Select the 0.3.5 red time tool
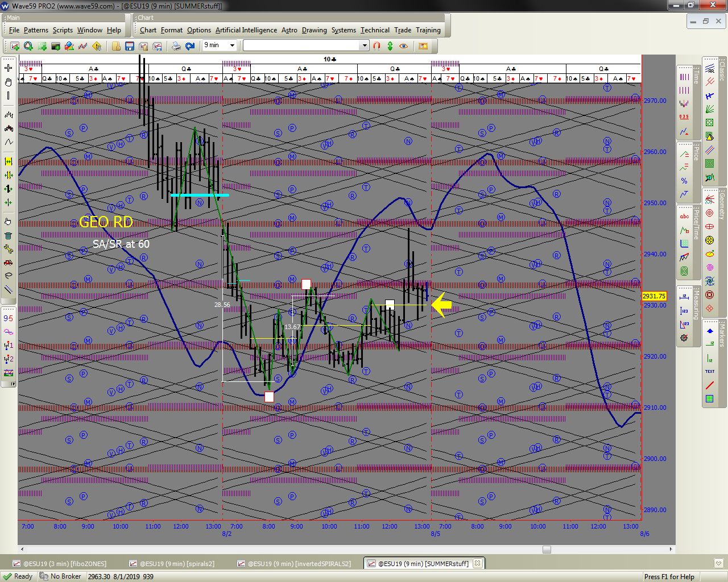Viewport: 728px width, 582px height. pyautogui.click(x=684, y=117)
